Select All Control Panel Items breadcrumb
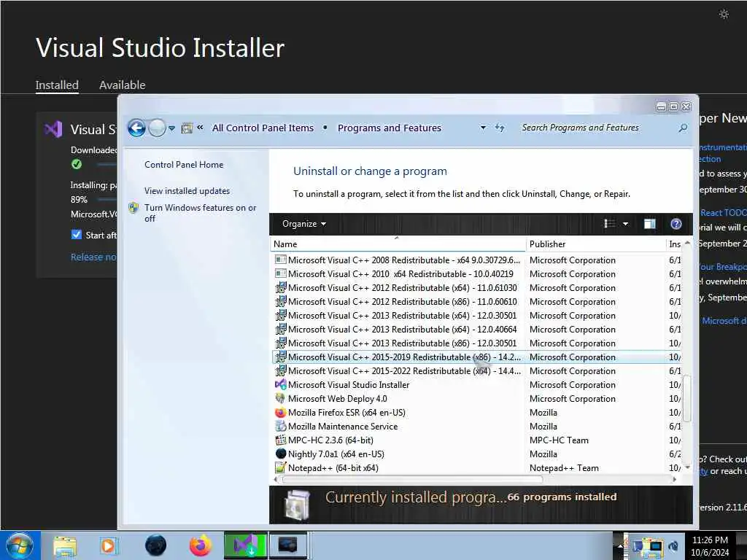The image size is (747, 560). [x=263, y=128]
